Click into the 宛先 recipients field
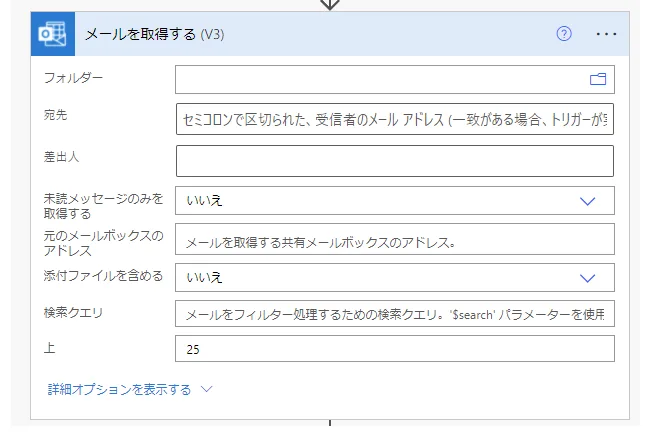The image size is (653, 438). [394, 118]
